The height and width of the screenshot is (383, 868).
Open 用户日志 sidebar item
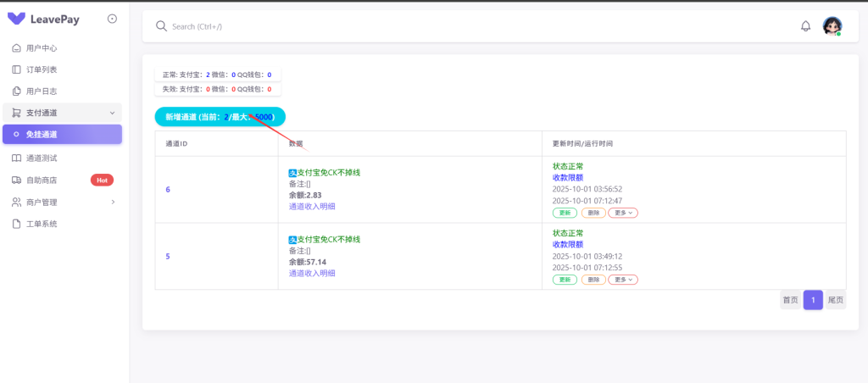(x=42, y=91)
